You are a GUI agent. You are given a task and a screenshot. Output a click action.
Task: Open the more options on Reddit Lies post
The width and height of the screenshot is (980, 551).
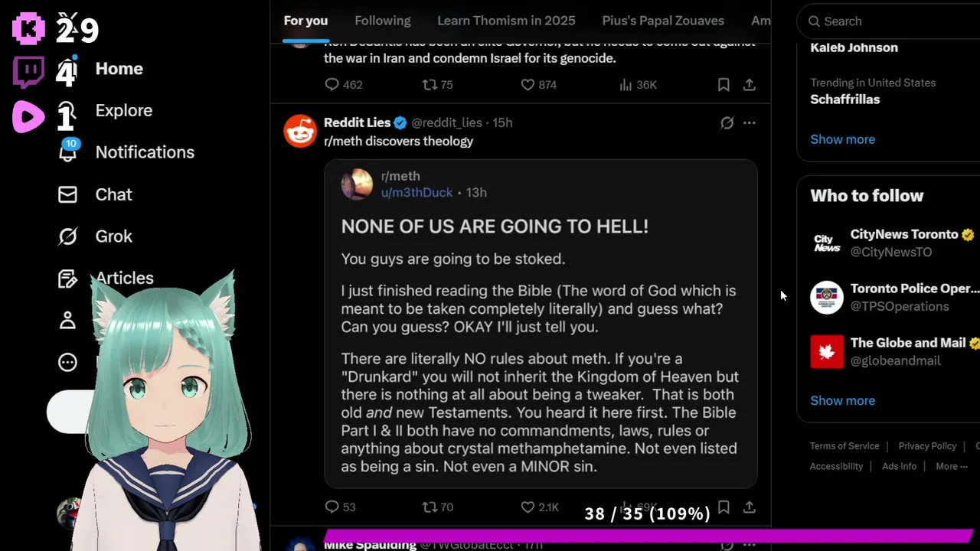click(x=750, y=122)
